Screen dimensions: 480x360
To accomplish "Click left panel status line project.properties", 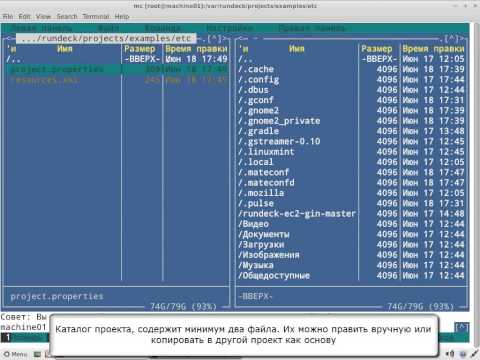I will point(57,296).
